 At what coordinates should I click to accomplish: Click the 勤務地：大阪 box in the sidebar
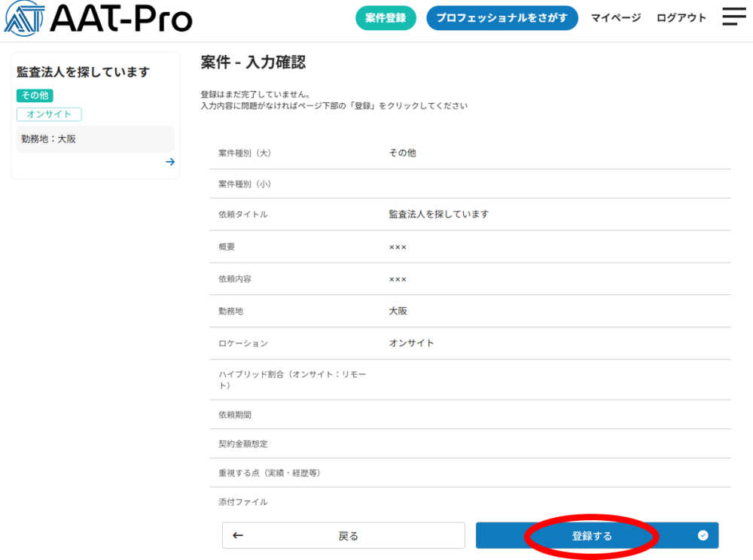(x=95, y=139)
